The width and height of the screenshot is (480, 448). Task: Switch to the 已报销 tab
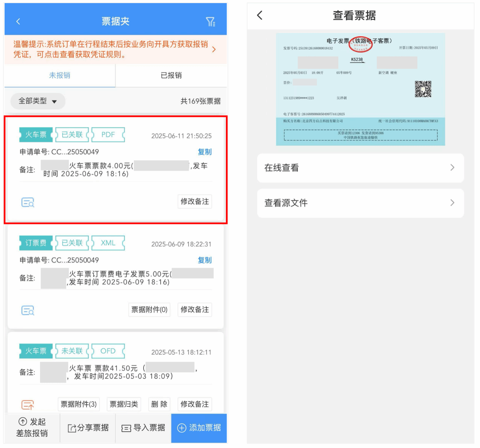171,75
